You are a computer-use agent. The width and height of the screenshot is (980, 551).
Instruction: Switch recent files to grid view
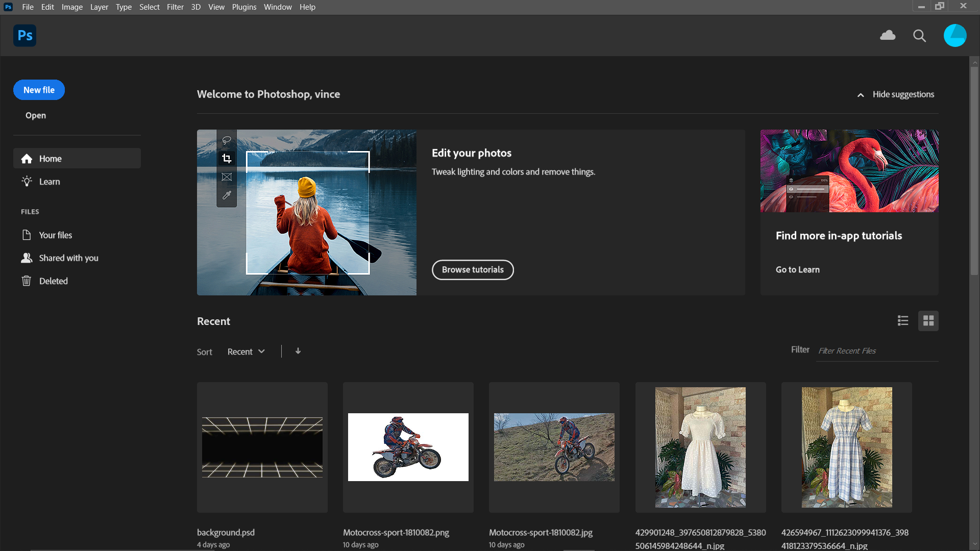click(928, 320)
